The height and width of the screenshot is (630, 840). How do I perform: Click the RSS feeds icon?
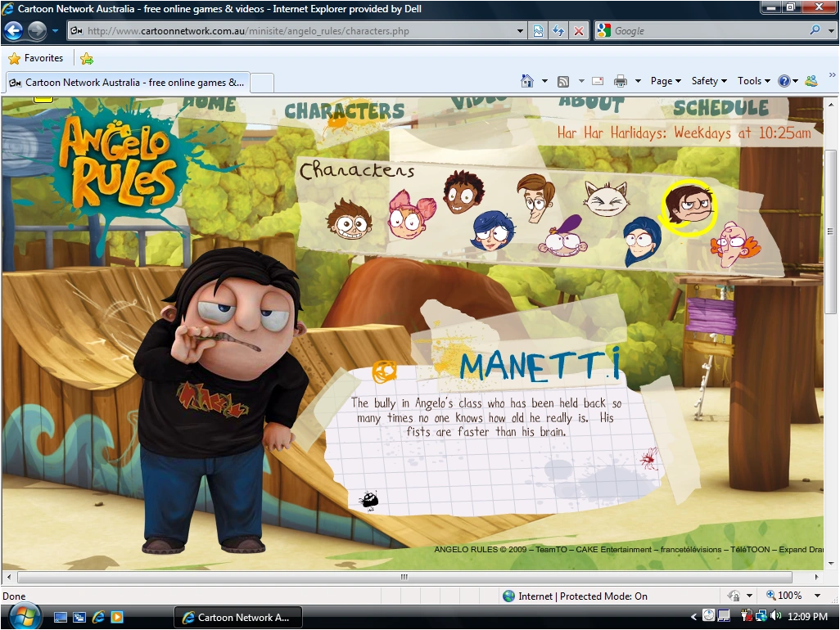coord(563,81)
